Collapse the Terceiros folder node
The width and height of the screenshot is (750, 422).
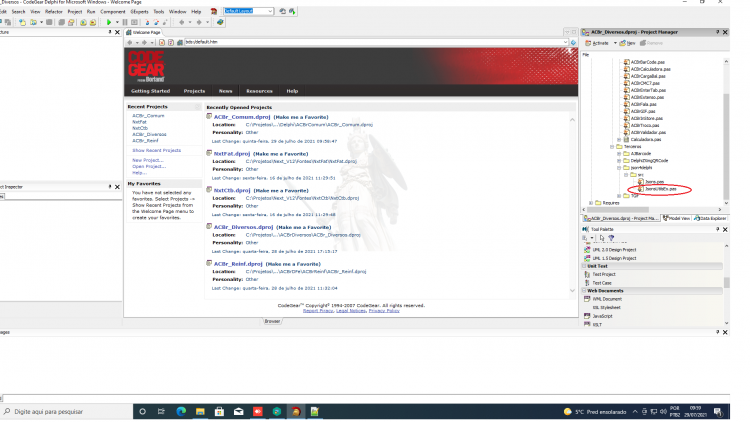coord(612,146)
